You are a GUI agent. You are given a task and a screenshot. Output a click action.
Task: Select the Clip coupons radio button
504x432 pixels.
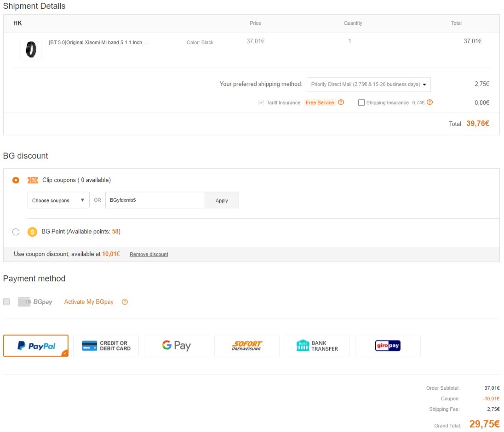(16, 180)
